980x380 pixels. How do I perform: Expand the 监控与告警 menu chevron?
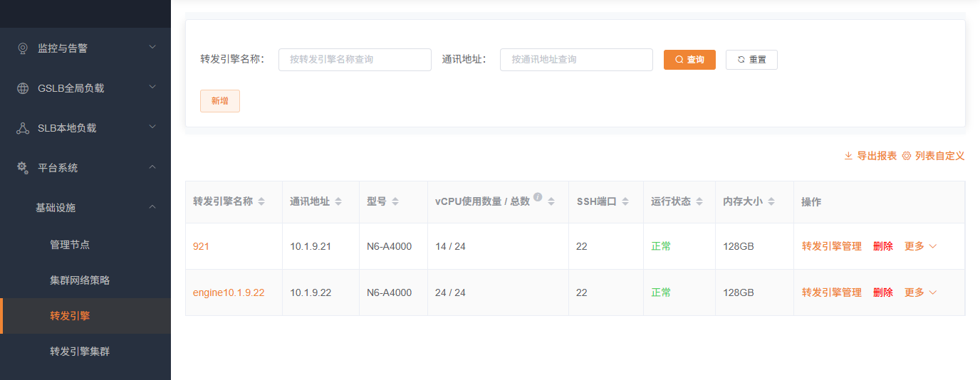coord(152,48)
